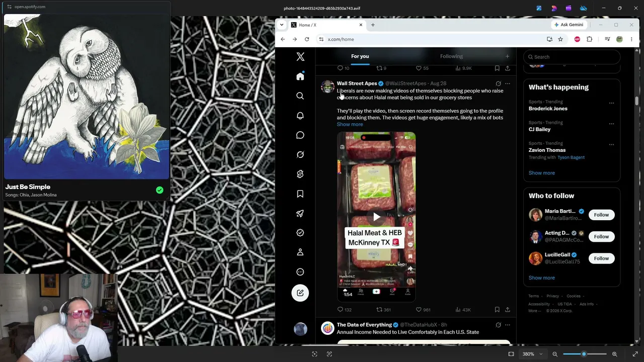This screenshot has width=644, height=362.
Task: Switch to the Following tab
Action: pyautogui.click(x=451, y=56)
